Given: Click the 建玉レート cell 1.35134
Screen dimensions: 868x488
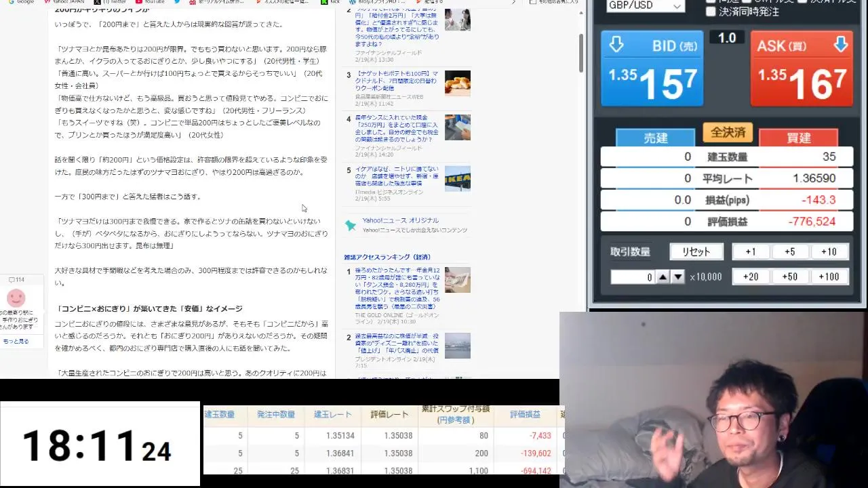Looking at the screenshot, I should 340,436.
